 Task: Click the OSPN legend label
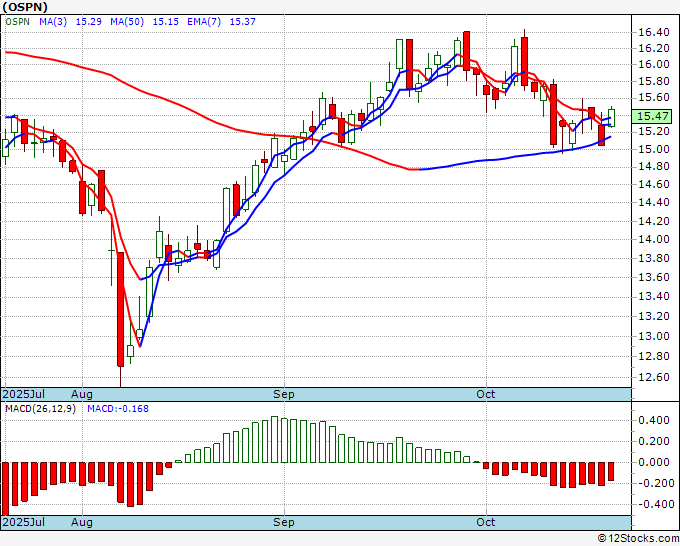[x=17, y=21]
